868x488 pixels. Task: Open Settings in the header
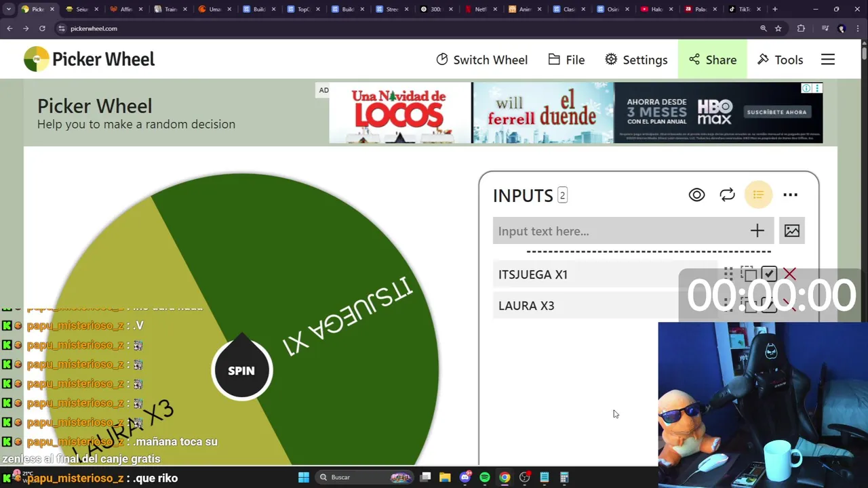point(636,60)
